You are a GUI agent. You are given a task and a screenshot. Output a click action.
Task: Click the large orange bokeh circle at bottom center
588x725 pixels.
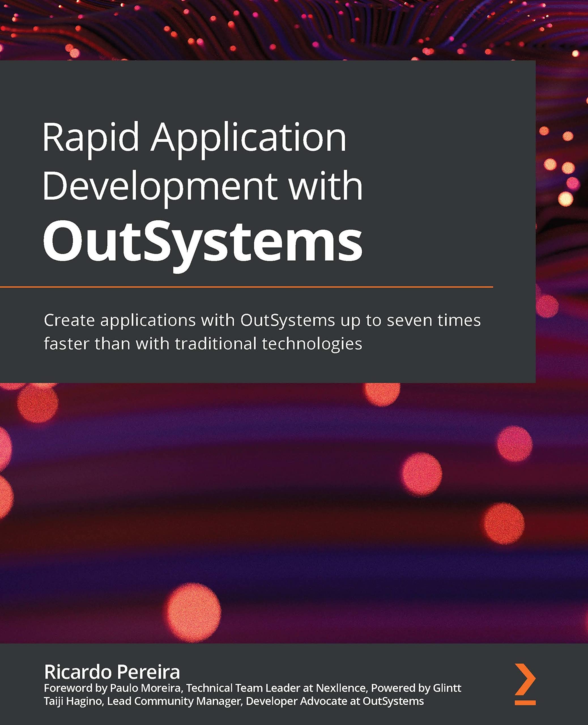(193, 612)
